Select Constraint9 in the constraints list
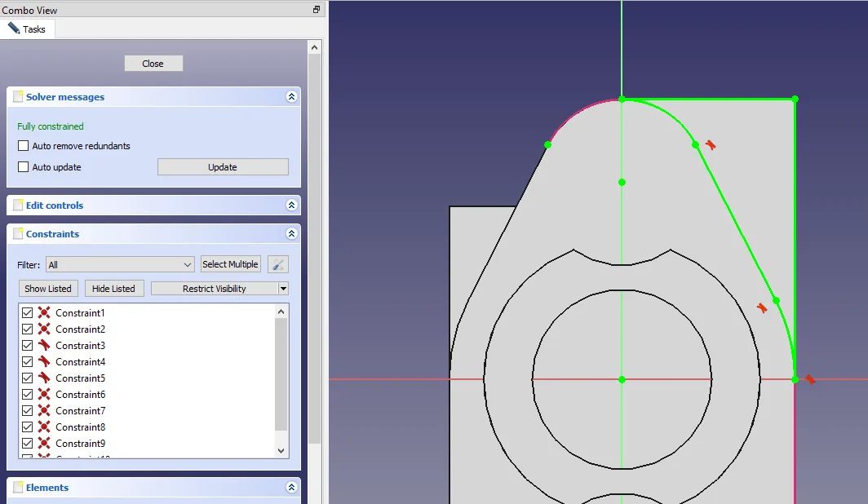The width and height of the screenshot is (868, 504). coord(81,444)
